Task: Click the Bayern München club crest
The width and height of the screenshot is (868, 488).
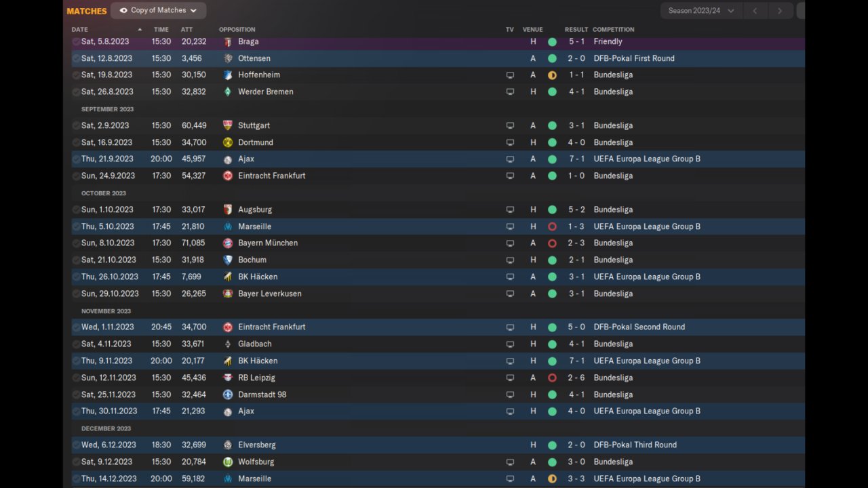Action: [x=228, y=243]
